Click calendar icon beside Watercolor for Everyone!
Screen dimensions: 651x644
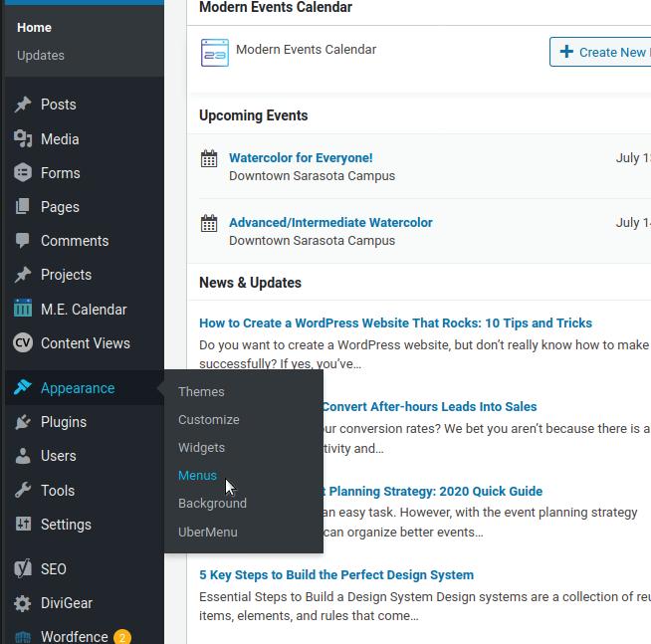(x=209, y=158)
